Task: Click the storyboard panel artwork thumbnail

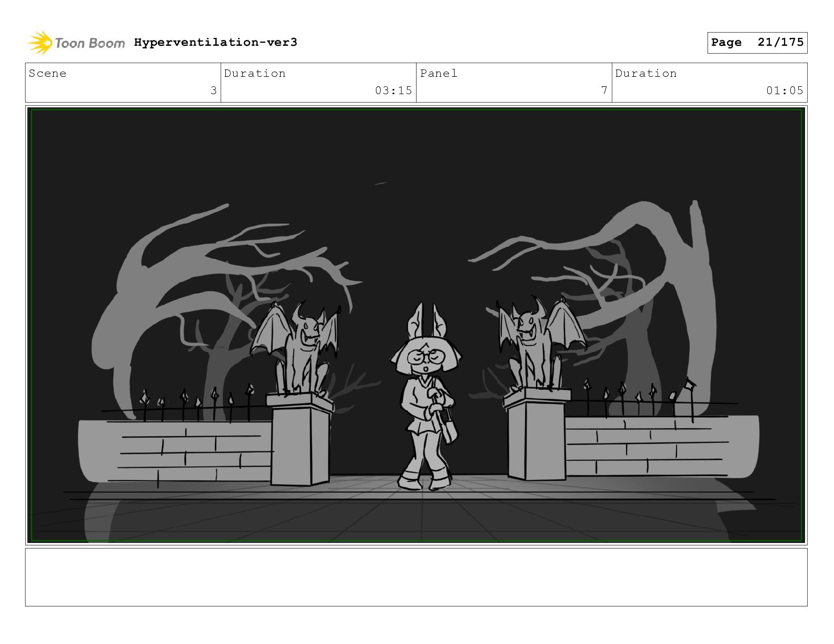Action: tap(416, 325)
